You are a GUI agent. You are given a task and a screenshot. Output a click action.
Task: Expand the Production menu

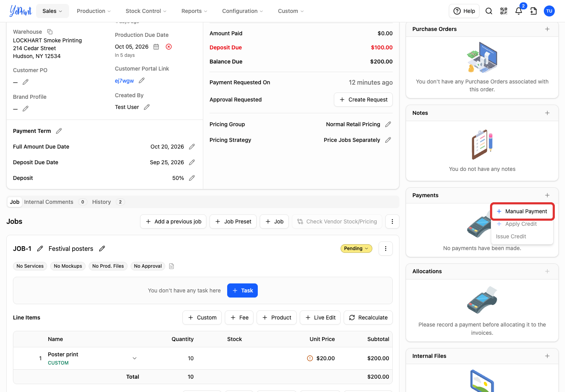click(94, 11)
